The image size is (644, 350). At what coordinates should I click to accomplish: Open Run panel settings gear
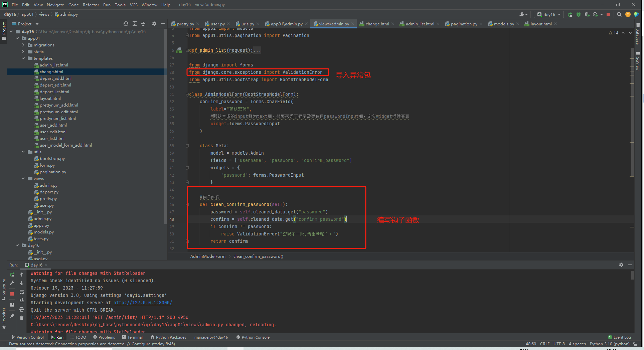(621, 265)
